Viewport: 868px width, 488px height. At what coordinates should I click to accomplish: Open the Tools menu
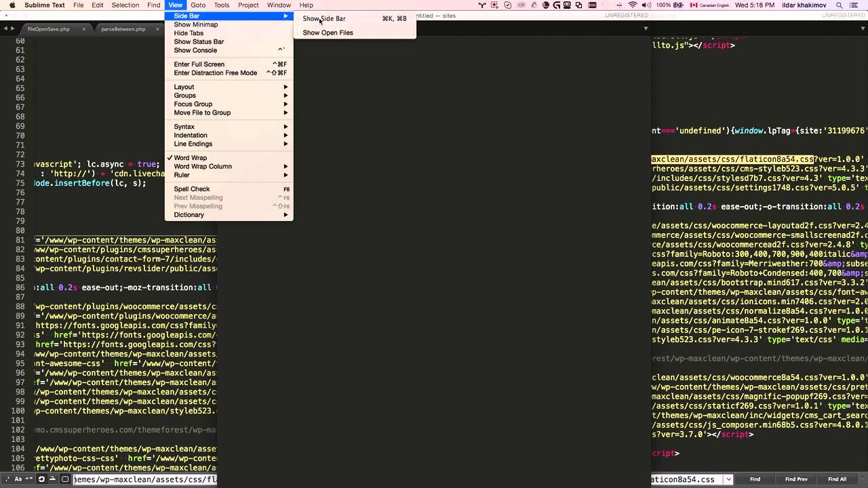coord(222,5)
